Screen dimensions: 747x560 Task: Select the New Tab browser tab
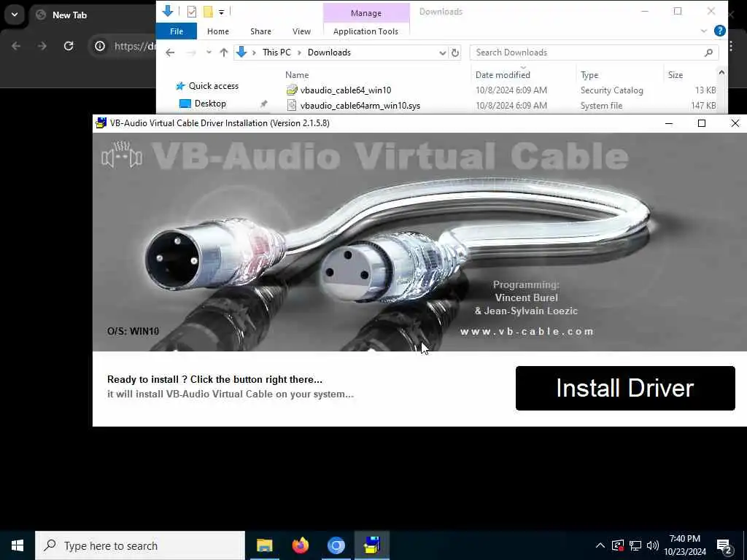[69, 15]
